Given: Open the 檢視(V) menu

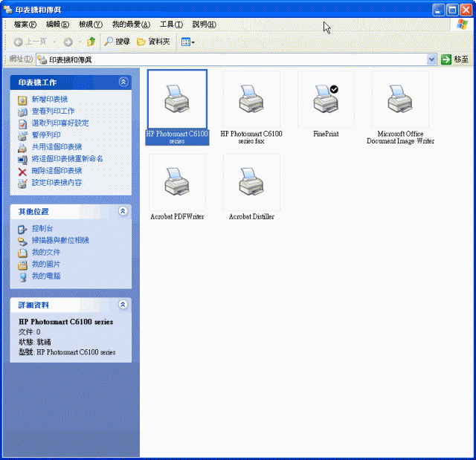Looking at the screenshot, I should 91,25.
